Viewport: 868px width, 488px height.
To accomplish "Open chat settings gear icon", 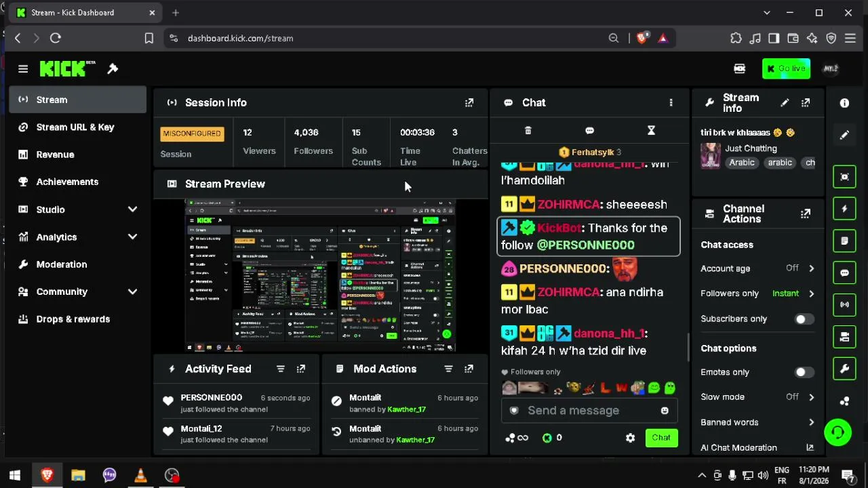I will pos(631,438).
